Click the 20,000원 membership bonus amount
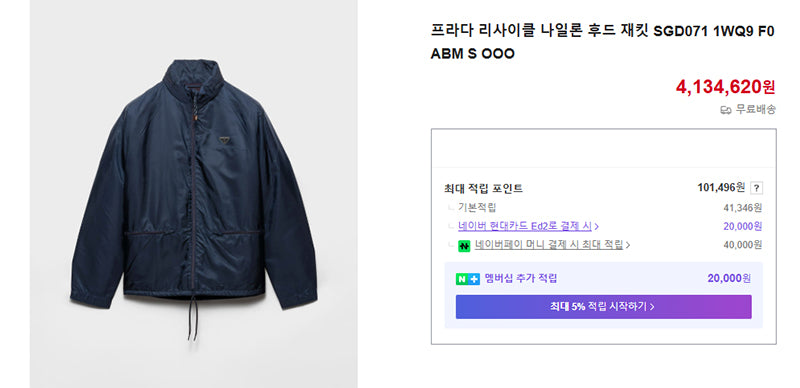This screenshot has height=388, width=800. 729,279
